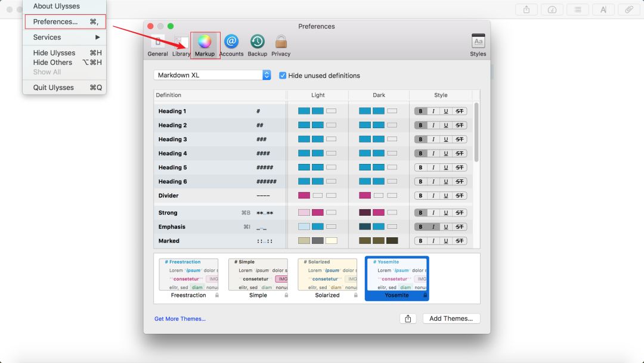Open the Accounts preferences pane

(231, 45)
